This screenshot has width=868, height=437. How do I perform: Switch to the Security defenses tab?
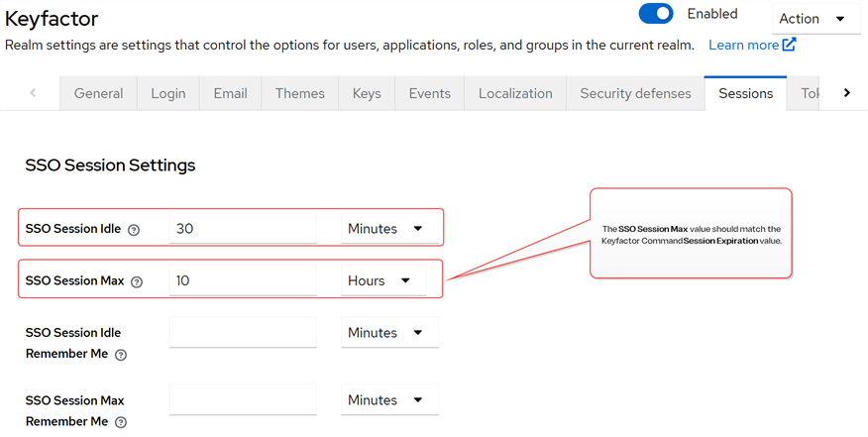[635, 93]
